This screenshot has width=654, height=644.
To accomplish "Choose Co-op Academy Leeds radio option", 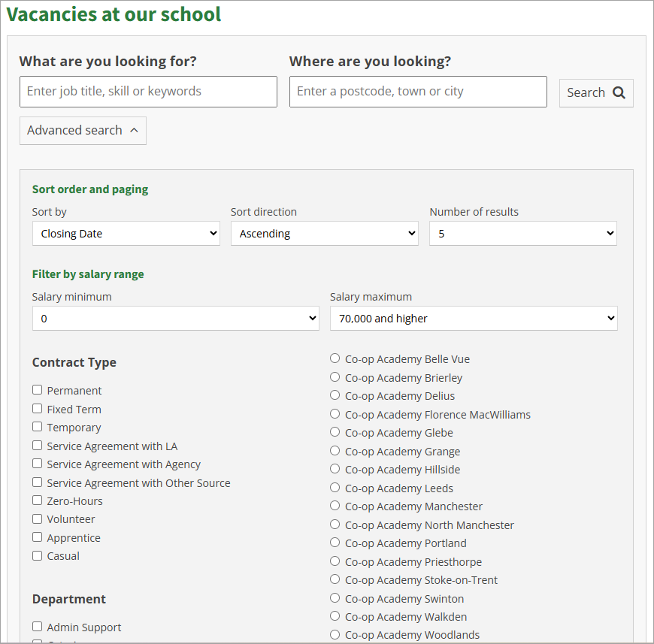I will [x=335, y=488].
